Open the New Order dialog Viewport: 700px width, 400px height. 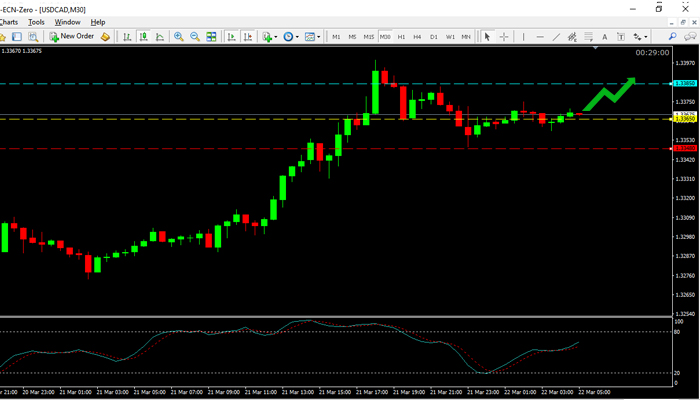pyautogui.click(x=71, y=36)
